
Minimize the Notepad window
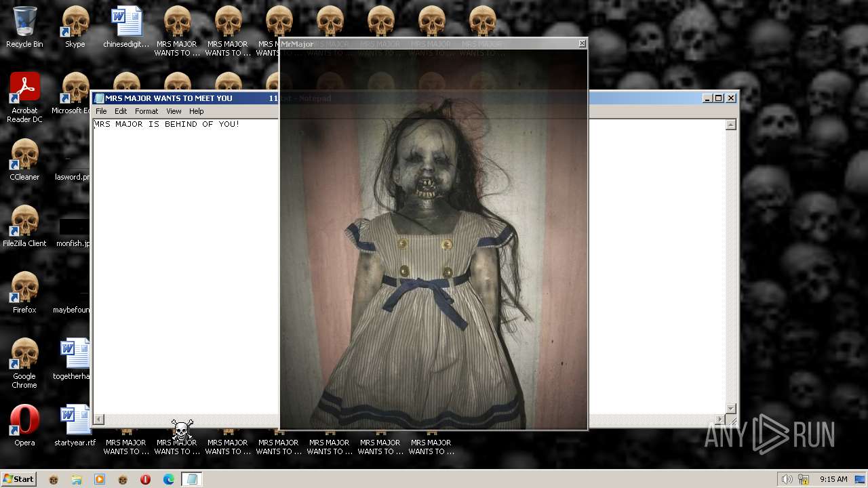(708, 98)
